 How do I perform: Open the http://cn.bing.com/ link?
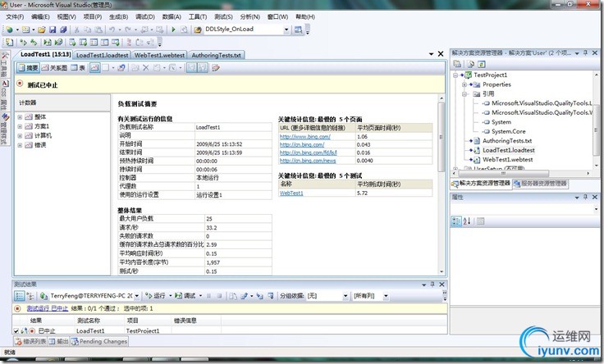click(302, 144)
